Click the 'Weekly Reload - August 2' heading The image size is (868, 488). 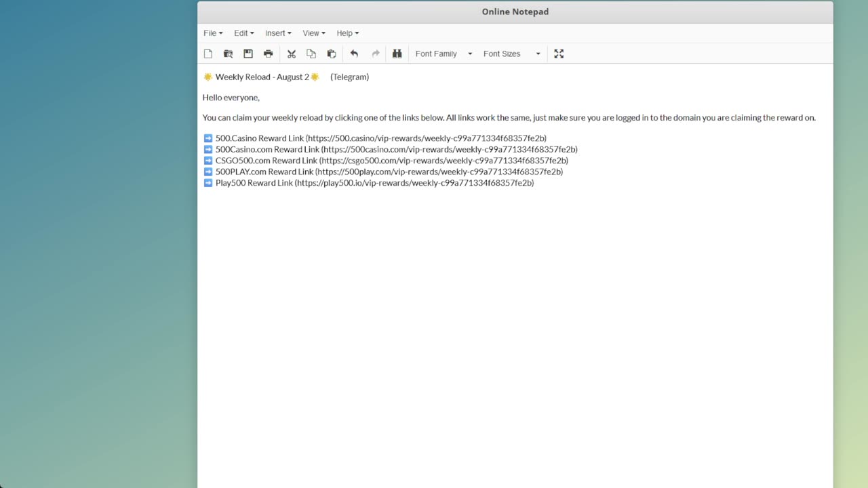(262, 77)
